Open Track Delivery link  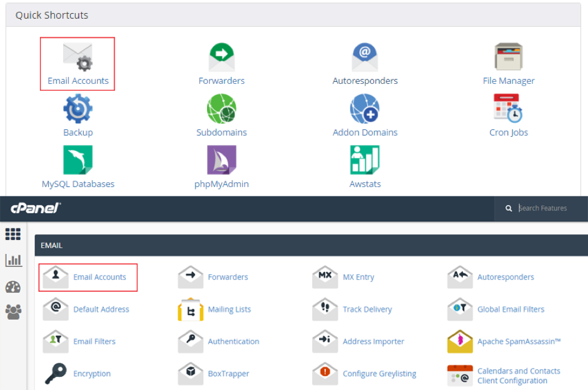click(x=367, y=309)
